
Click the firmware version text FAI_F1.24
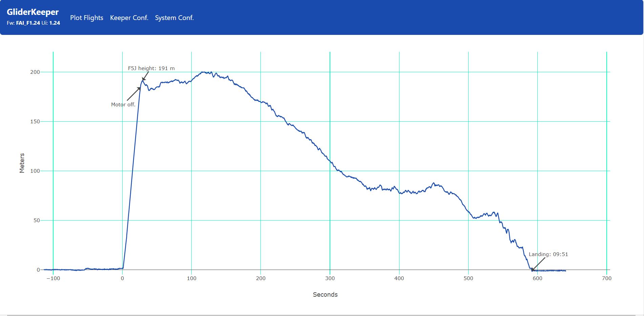[x=28, y=23]
